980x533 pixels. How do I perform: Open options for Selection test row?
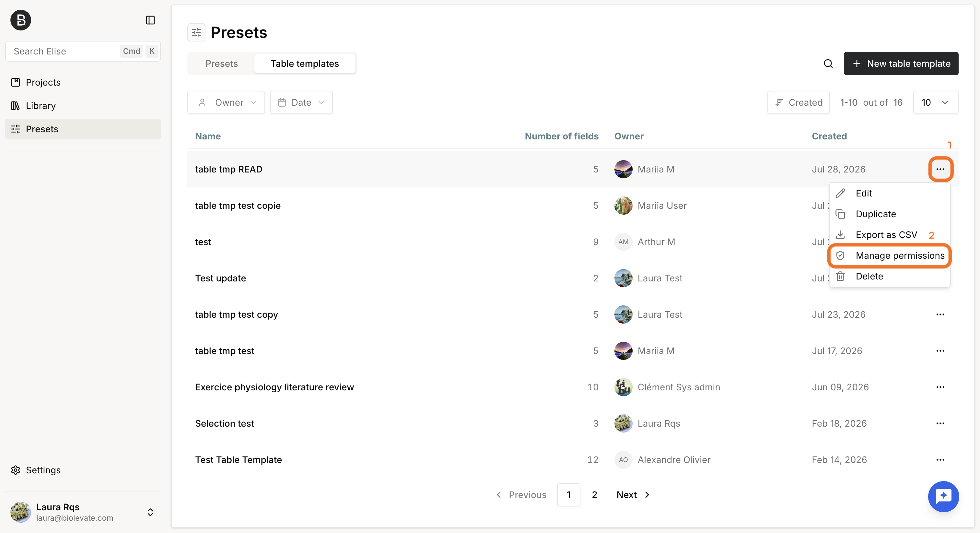click(940, 423)
